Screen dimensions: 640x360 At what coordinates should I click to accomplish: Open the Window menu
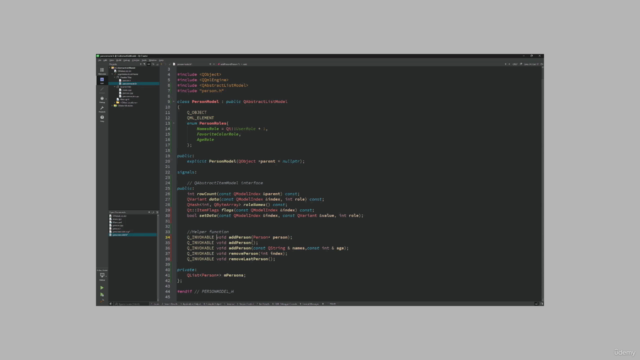[153, 60]
